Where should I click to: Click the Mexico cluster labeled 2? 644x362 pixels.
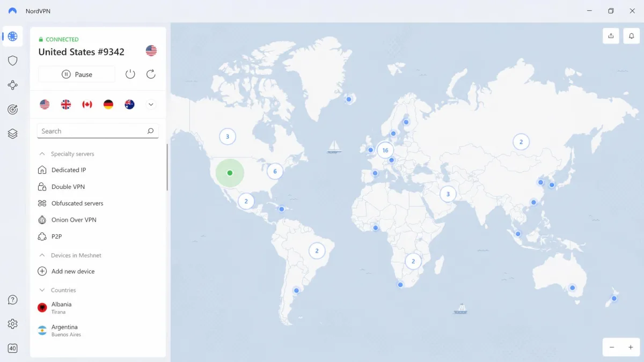pyautogui.click(x=246, y=202)
